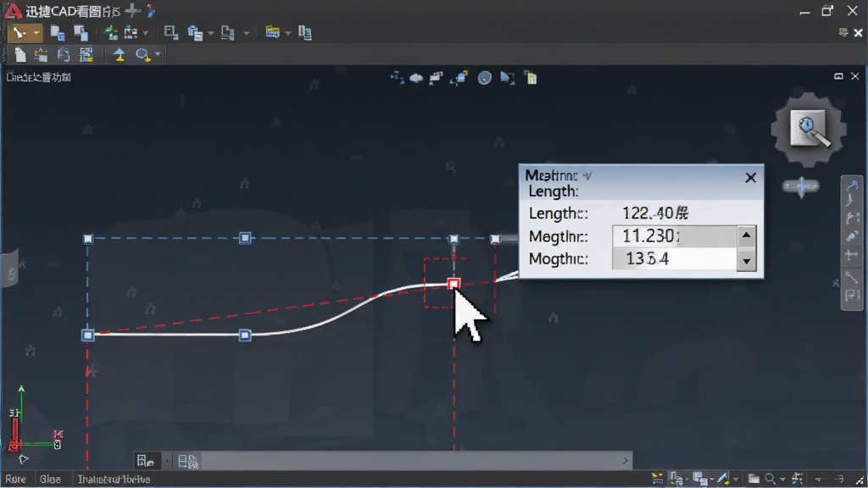Click the 11.230 value input field
Screen dimensions: 868x488
pos(674,236)
